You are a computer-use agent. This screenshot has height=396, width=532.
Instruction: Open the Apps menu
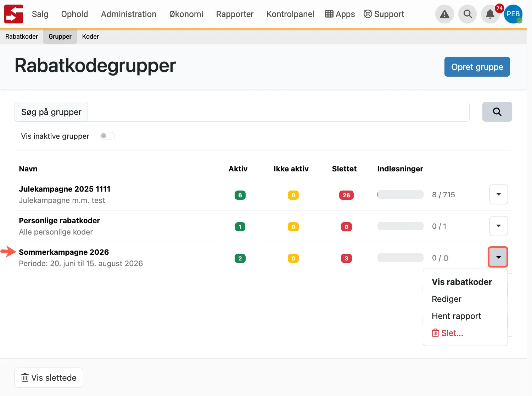click(340, 14)
